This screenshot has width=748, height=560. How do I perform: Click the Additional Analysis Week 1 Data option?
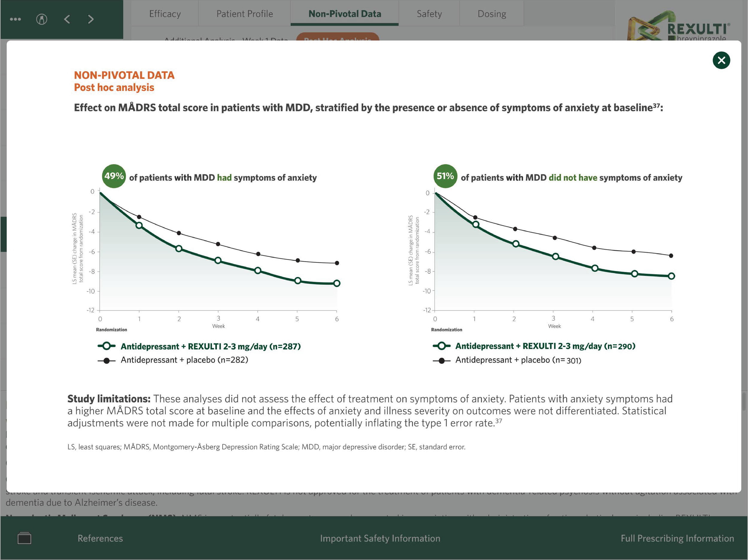226,38
